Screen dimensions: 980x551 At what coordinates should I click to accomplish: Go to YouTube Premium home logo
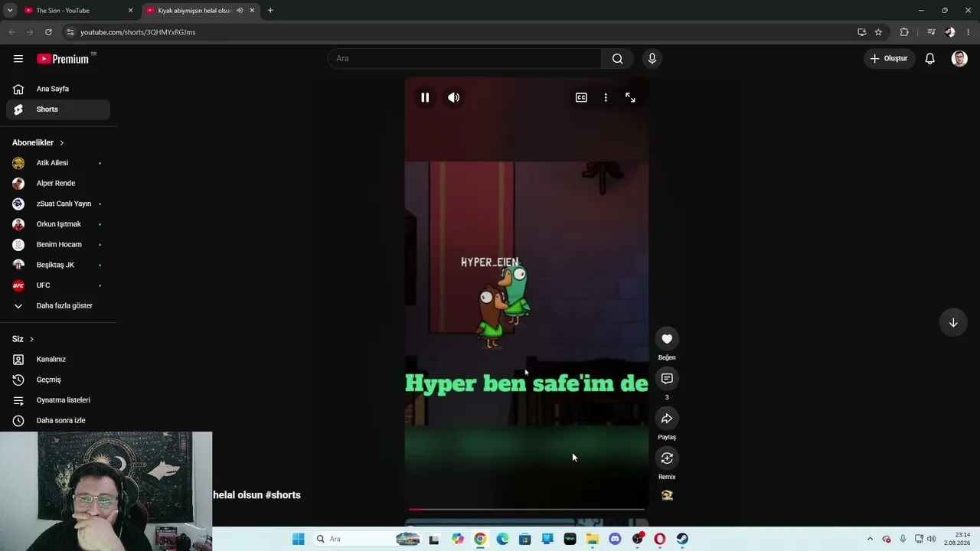click(x=63, y=59)
